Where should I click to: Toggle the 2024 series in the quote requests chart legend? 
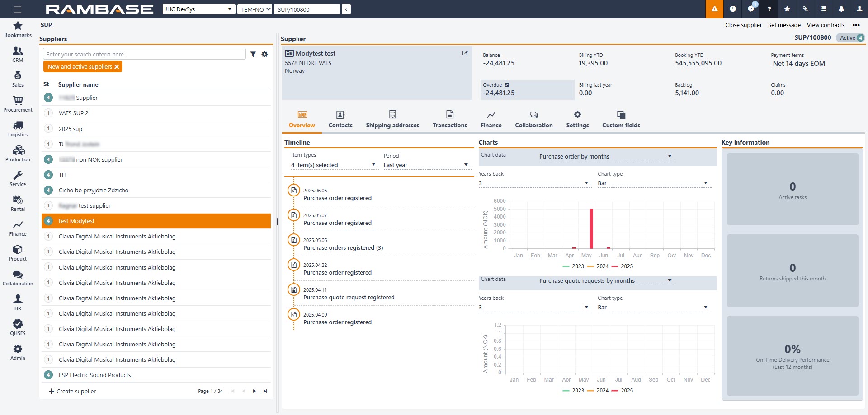598,391
